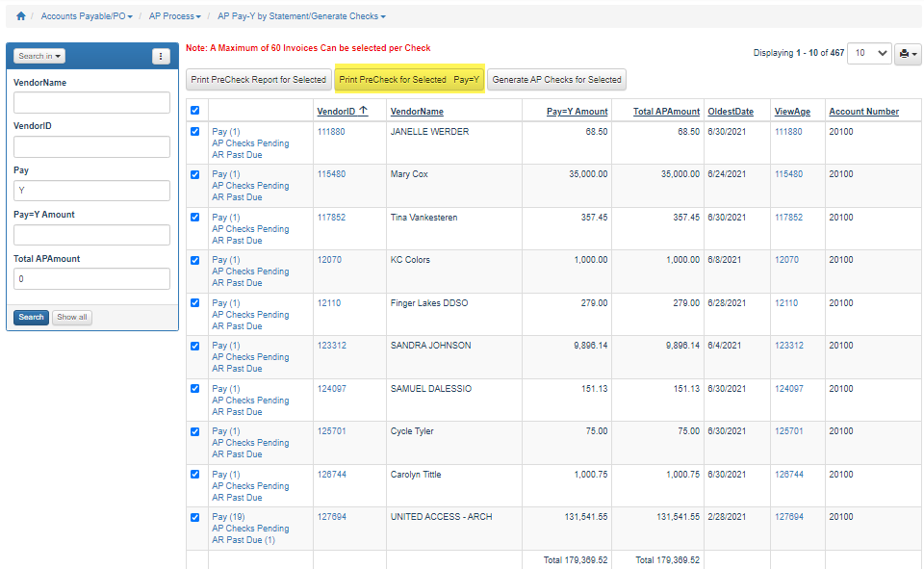
Task: Click Generate AP Checks for Selected
Action: click(x=557, y=80)
